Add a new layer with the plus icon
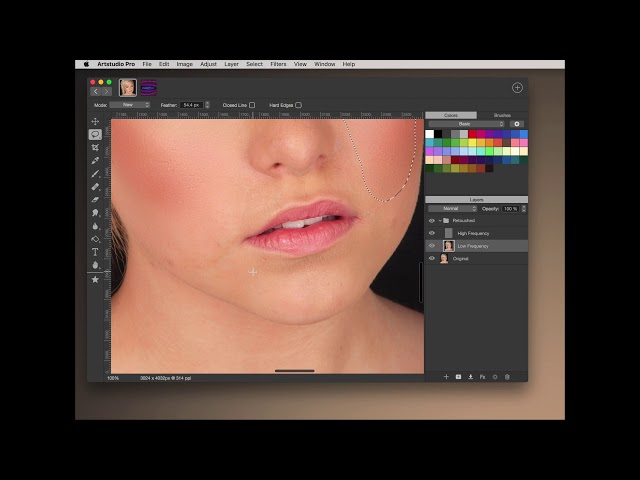 [x=446, y=377]
